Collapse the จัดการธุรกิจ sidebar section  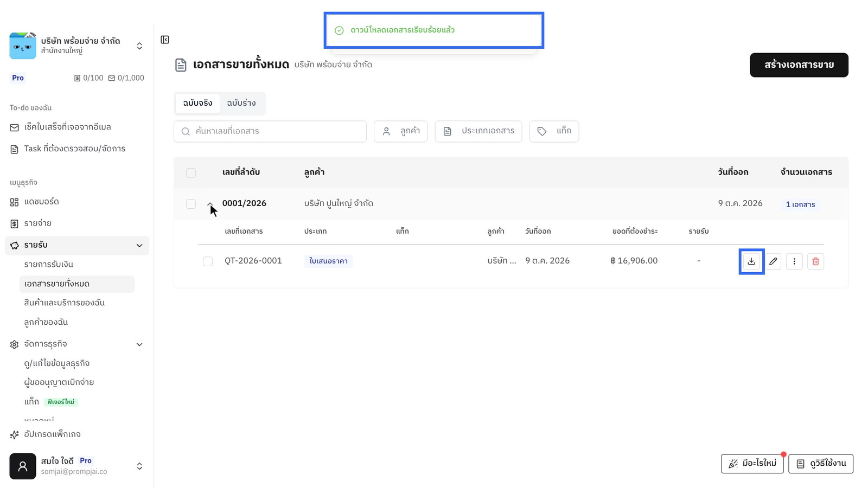139,344
